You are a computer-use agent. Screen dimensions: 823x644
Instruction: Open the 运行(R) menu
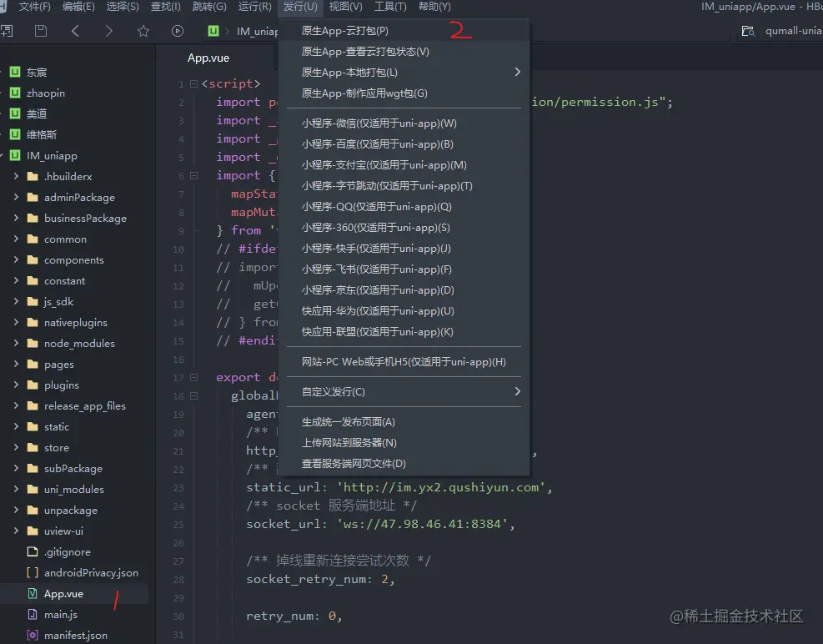tap(255, 7)
